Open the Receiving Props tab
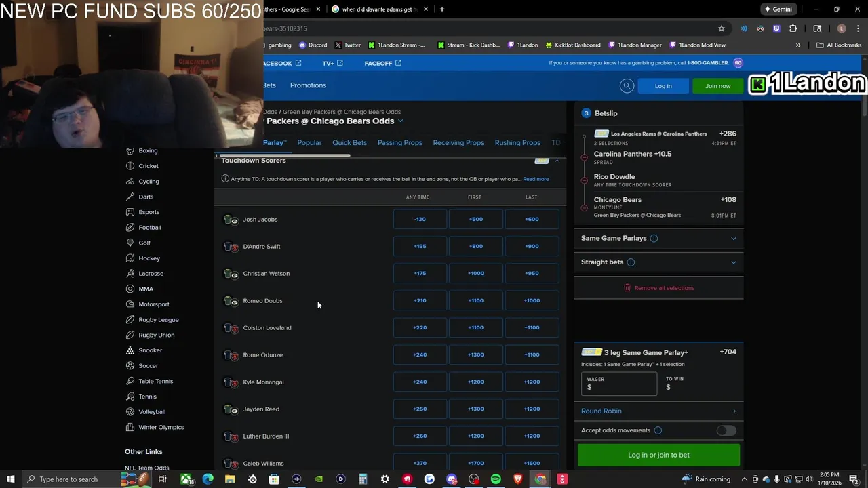 [x=458, y=143]
